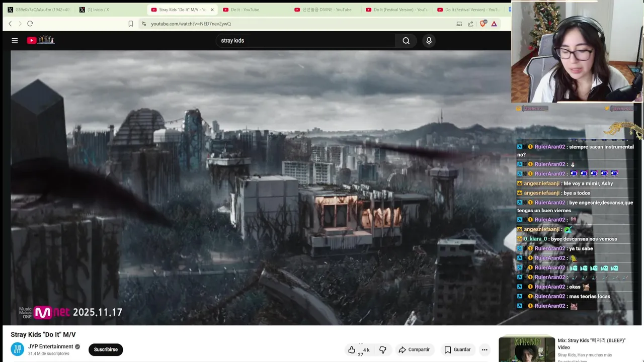Click video title Stray Kids "Do It" M/V

(43, 335)
